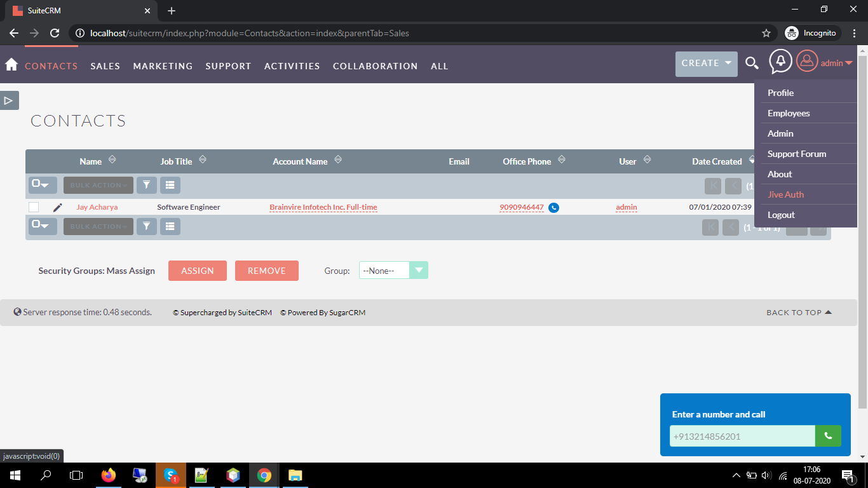
Task: Click the blue call icon beside 9090946447
Action: pyautogui.click(x=553, y=207)
